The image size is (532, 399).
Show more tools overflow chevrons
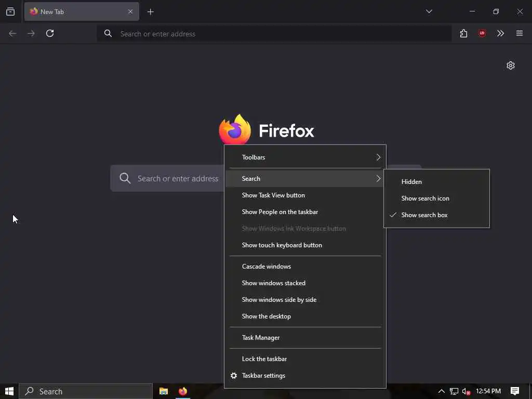click(500, 33)
